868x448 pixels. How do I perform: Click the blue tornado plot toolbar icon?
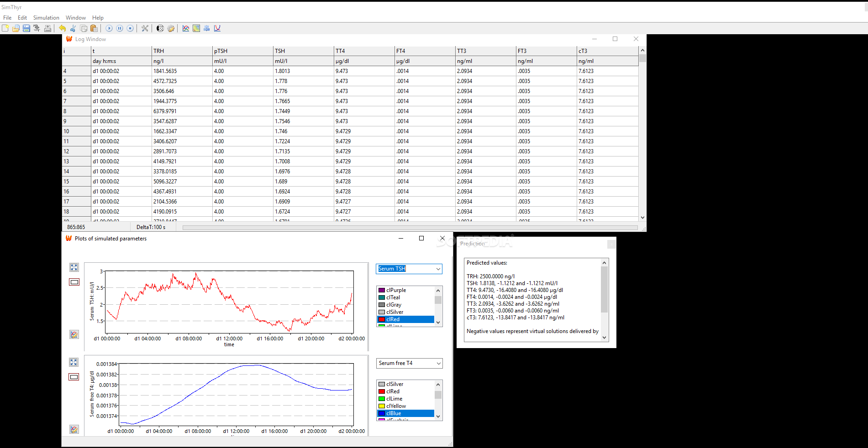pyautogui.click(x=207, y=28)
